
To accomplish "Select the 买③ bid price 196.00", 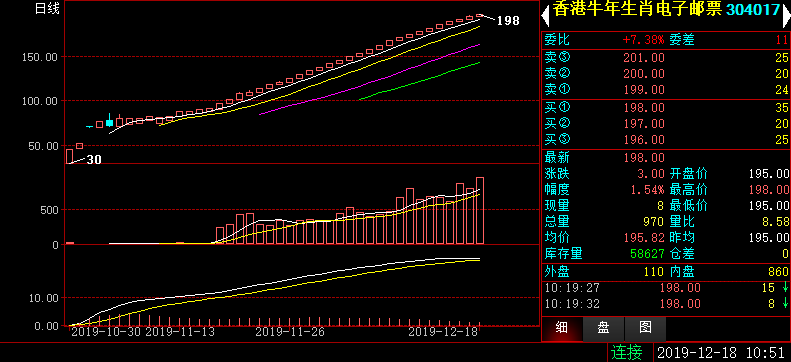I will pos(644,139).
